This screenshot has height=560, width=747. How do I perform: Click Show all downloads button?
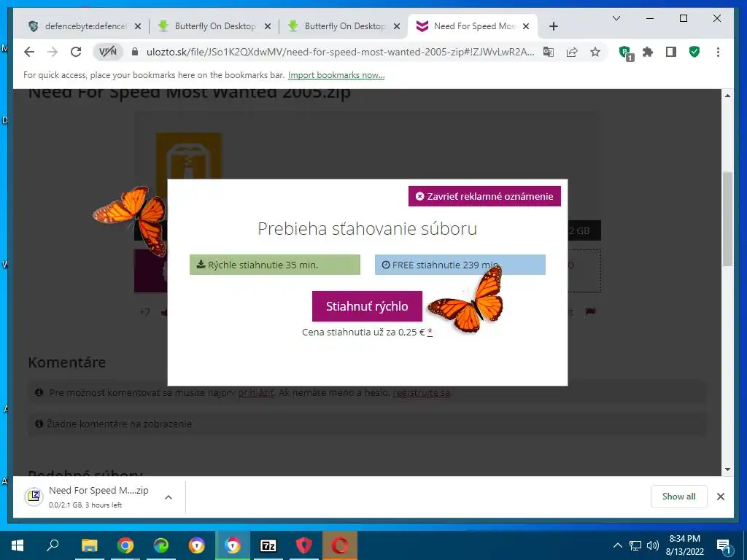pos(679,497)
